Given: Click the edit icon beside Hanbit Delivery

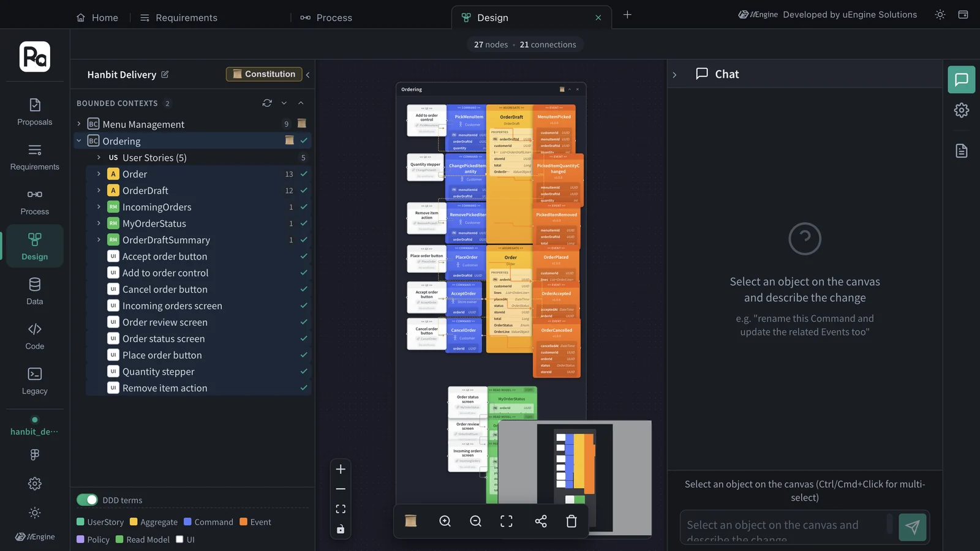Looking at the screenshot, I should point(165,74).
